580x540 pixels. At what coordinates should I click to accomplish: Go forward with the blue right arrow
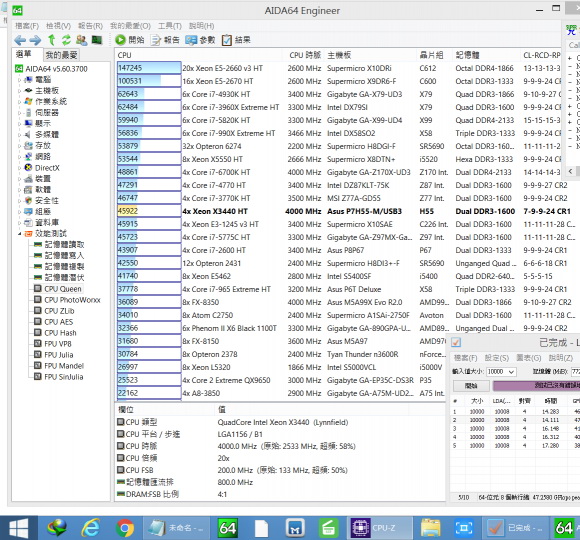(x=35, y=40)
